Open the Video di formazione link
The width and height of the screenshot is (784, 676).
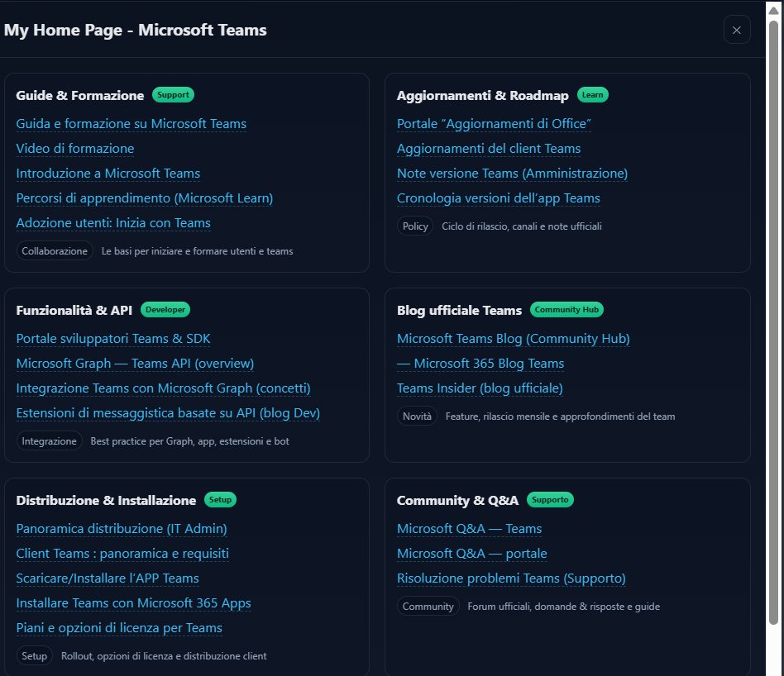(x=75, y=149)
